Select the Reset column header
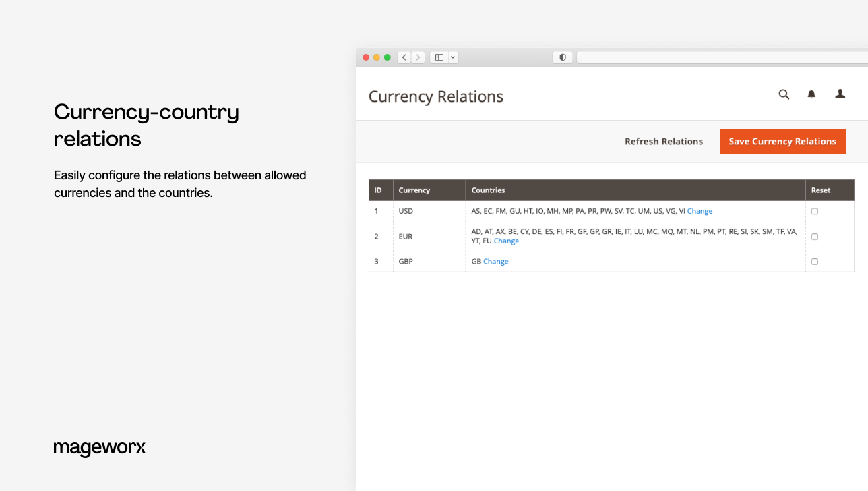Image resolution: width=868 pixels, height=491 pixels. [821, 190]
